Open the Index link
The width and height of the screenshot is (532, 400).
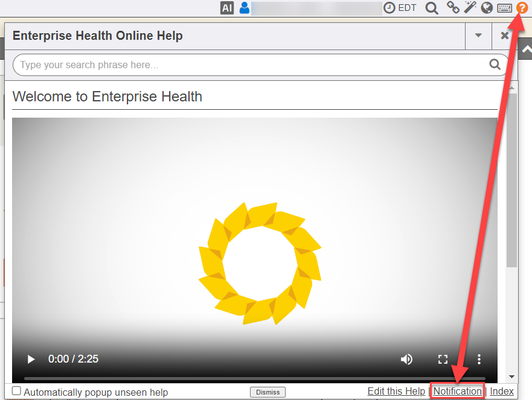pos(502,392)
